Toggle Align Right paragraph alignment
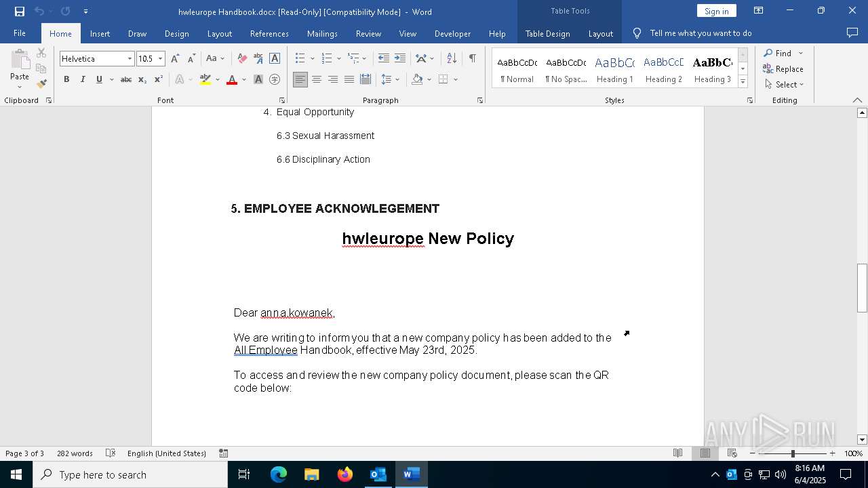This screenshot has width=868, height=488. click(333, 80)
